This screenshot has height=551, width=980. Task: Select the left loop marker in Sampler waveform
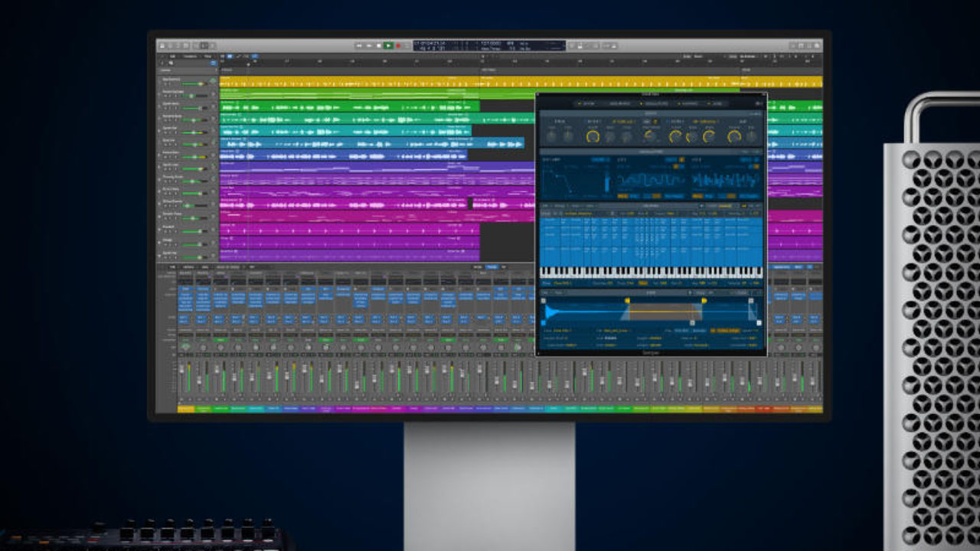click(628, 301)
